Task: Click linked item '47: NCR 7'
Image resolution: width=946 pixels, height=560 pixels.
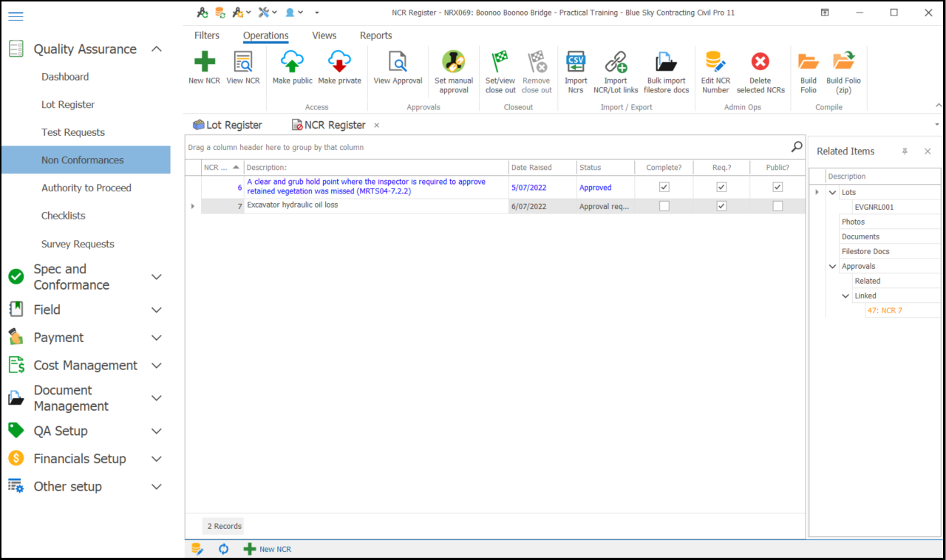Action: pos(885,311)
